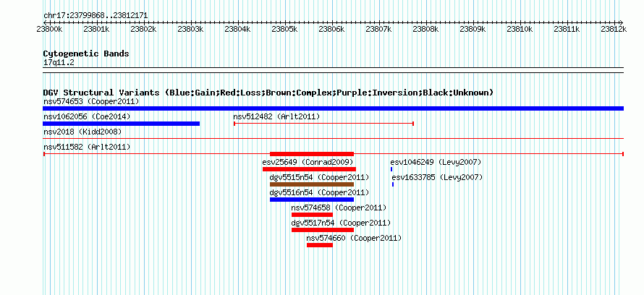Click the red esv25649 loss bar
644x295 pixels.
tap(309, 169)
